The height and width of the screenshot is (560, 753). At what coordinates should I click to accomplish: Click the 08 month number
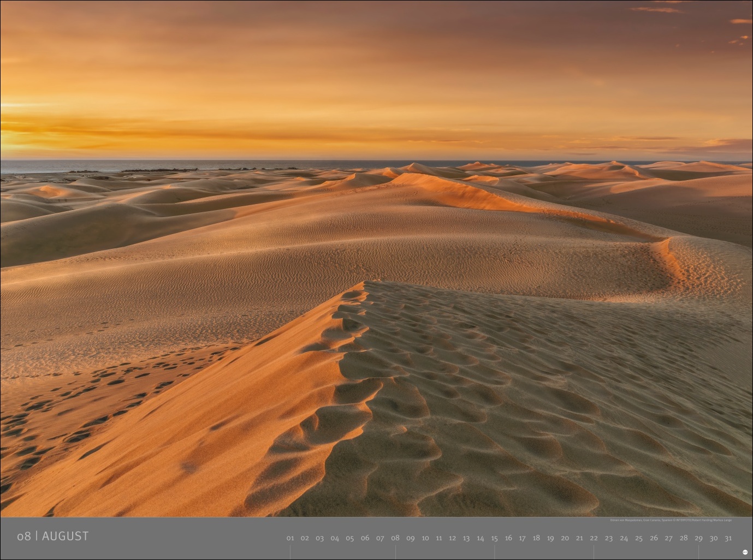pos(23,536)
